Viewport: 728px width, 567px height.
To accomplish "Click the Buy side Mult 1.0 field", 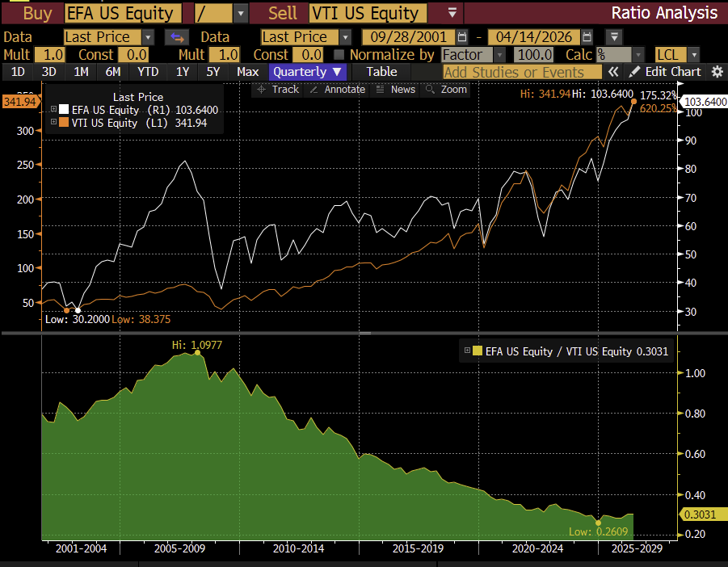I will (x=50, y=55).
